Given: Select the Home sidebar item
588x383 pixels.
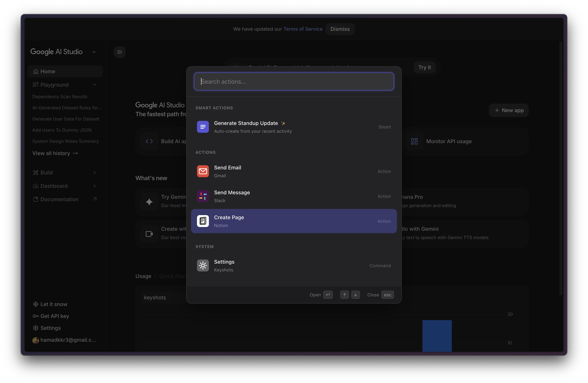Looking at the screenshot, I should [x=65, y=71].
